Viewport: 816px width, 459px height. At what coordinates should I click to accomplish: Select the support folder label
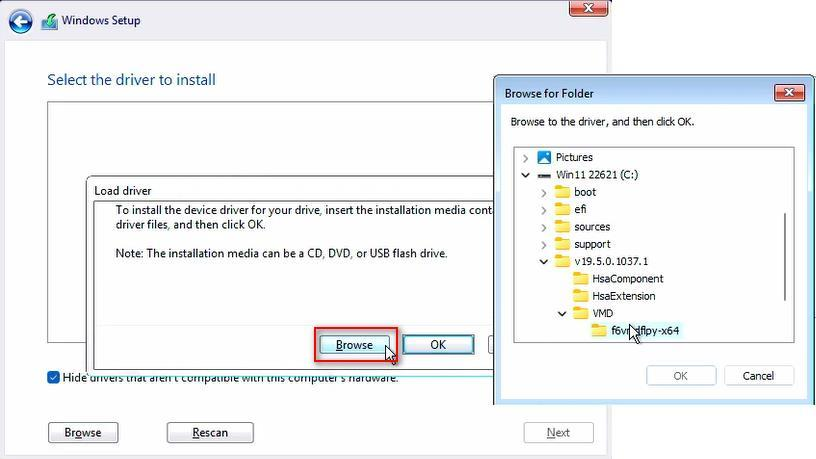click(x=592, y=244)
